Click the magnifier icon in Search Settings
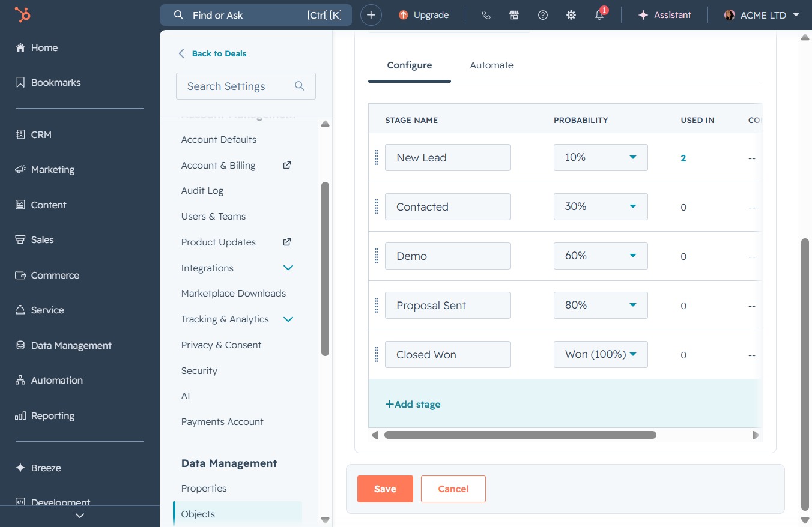Image resolution: width=812 pixels, height=527 pixels. [300, 86]
